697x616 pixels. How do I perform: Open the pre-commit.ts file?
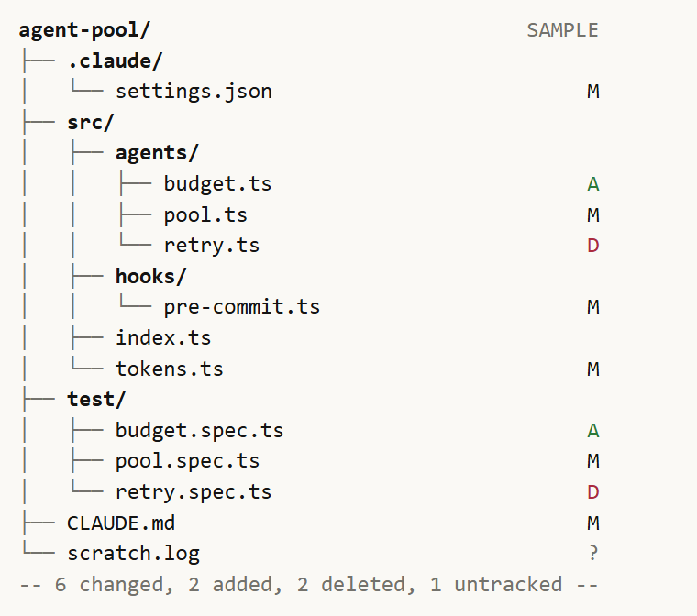pyautogui.click(x=242, y=307)
